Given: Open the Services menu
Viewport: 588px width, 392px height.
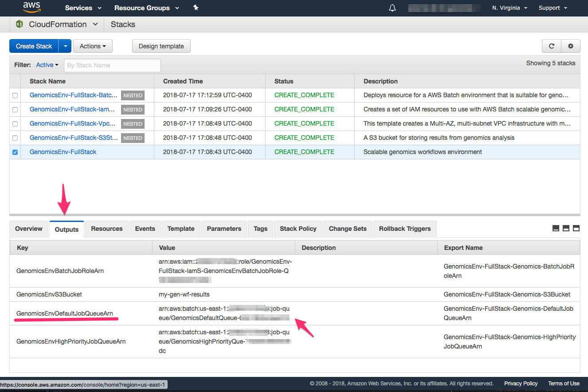Looking at the screenshot, I should coord(83,8).
